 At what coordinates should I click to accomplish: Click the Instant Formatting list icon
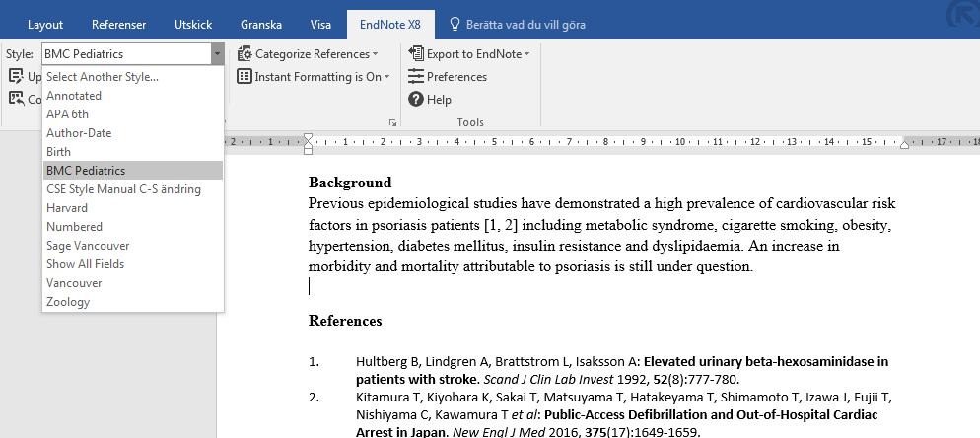[245, 76]
